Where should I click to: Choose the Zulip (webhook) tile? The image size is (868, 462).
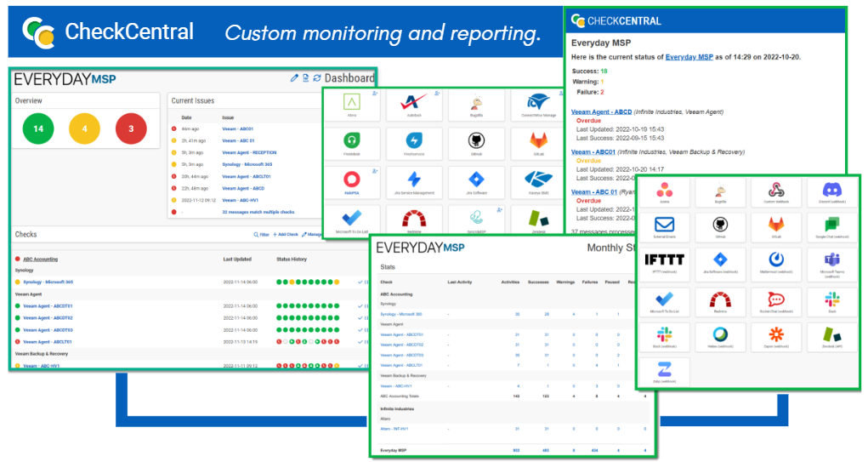664,372
